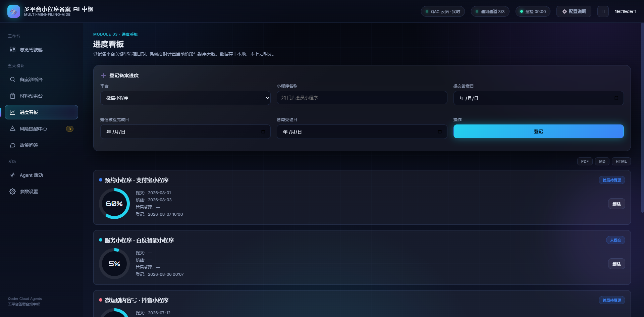Open 备案诊断台 module

click(x=41, y=80)
